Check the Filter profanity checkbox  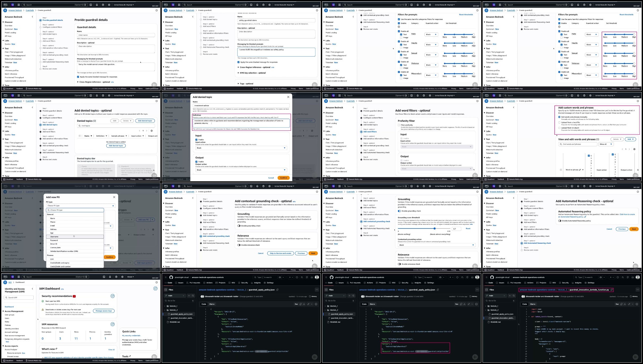click(x=399, y=125)
